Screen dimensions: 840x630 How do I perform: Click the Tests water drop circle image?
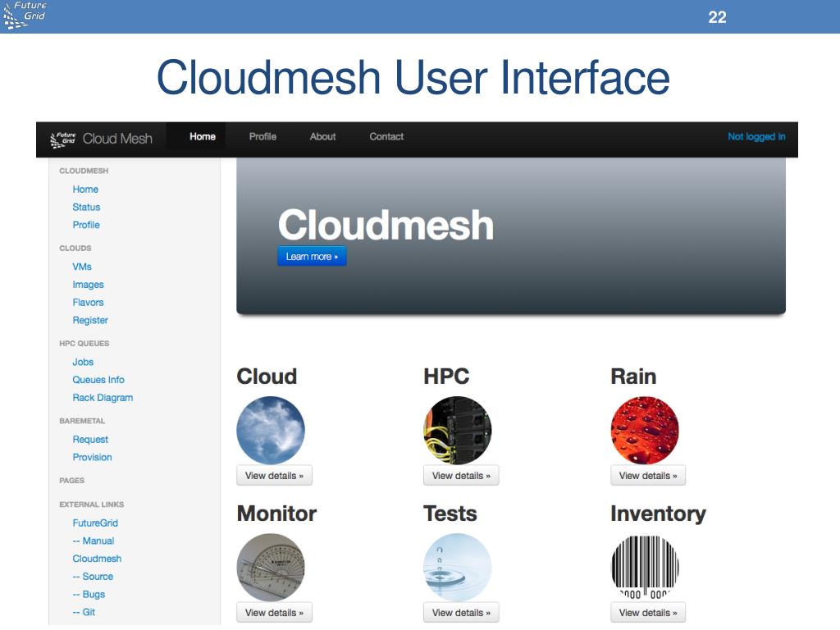pyautogui.click(x=458, y=568)
